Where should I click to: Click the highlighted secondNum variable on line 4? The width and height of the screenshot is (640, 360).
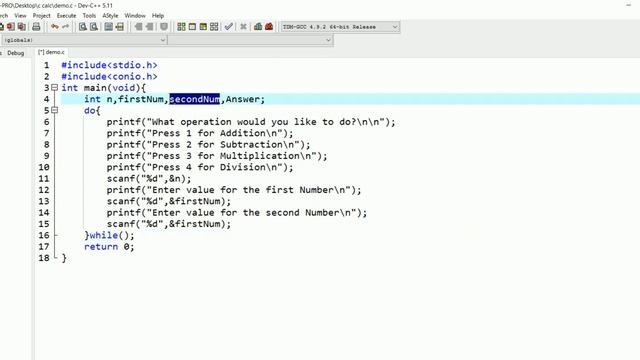point(194,99)
